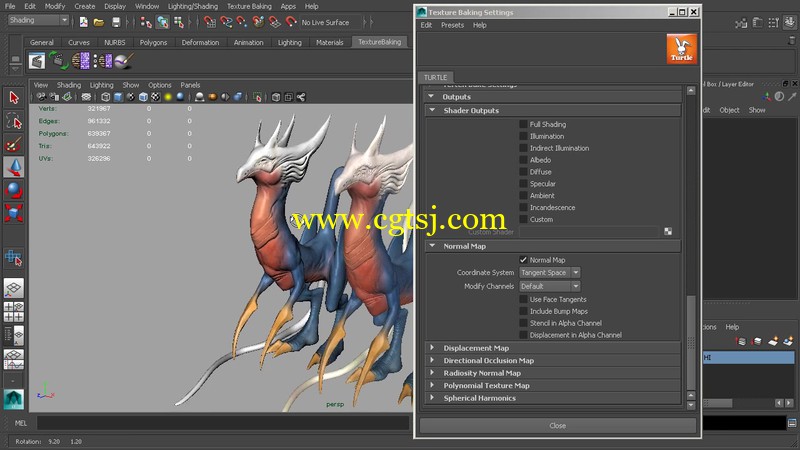Click the checker icon beside Custom Shader
Image resolution: width=800 pixels, height=450 pixels.
668,232
